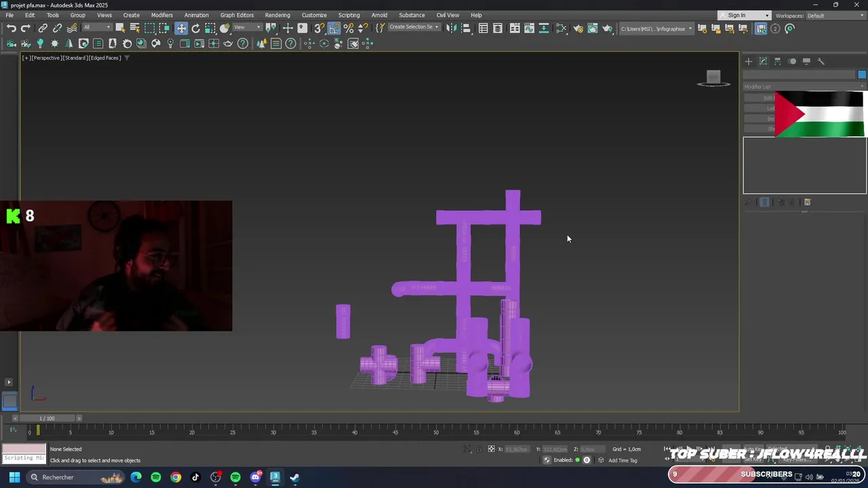Open the Graph Editors menu

pos(237,16)
